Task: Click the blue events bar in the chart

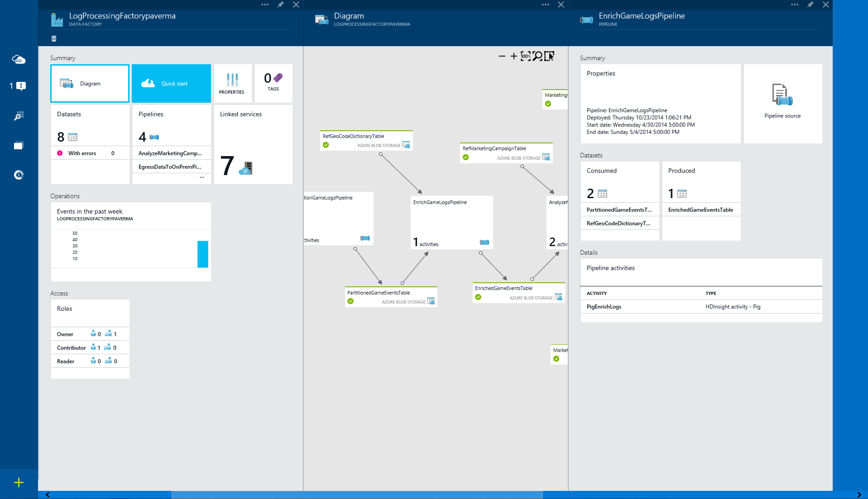Action: 203,254
